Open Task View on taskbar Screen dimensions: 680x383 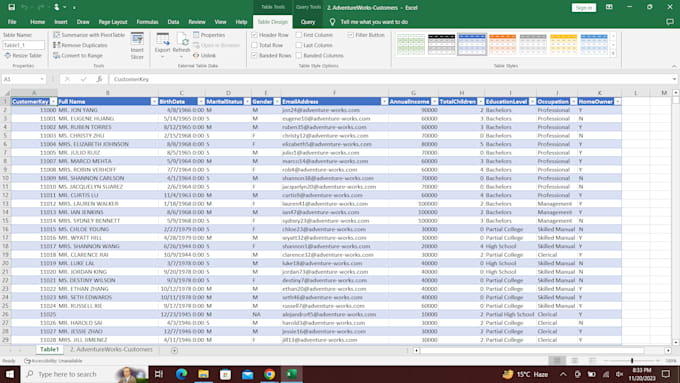[x=159, y=374]
